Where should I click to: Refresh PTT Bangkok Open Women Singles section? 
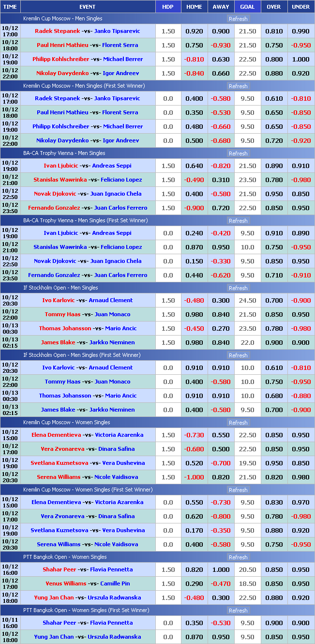coord(238,557)
